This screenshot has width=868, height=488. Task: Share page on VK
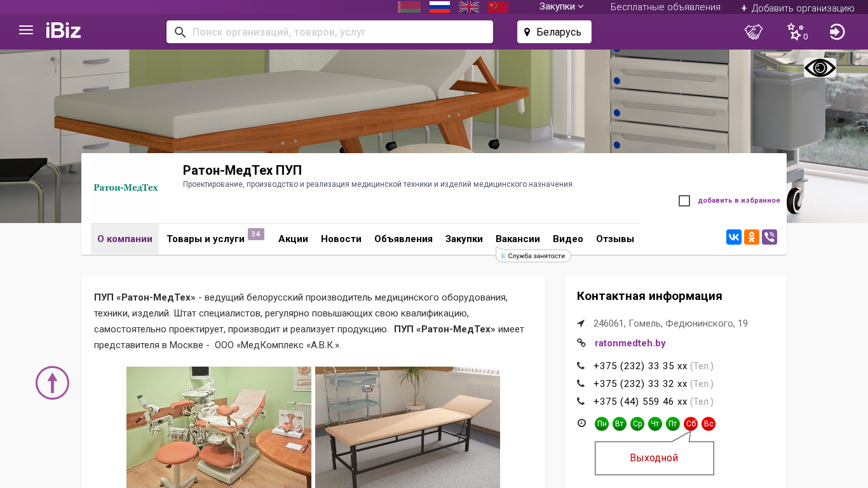tap(734, 238)
